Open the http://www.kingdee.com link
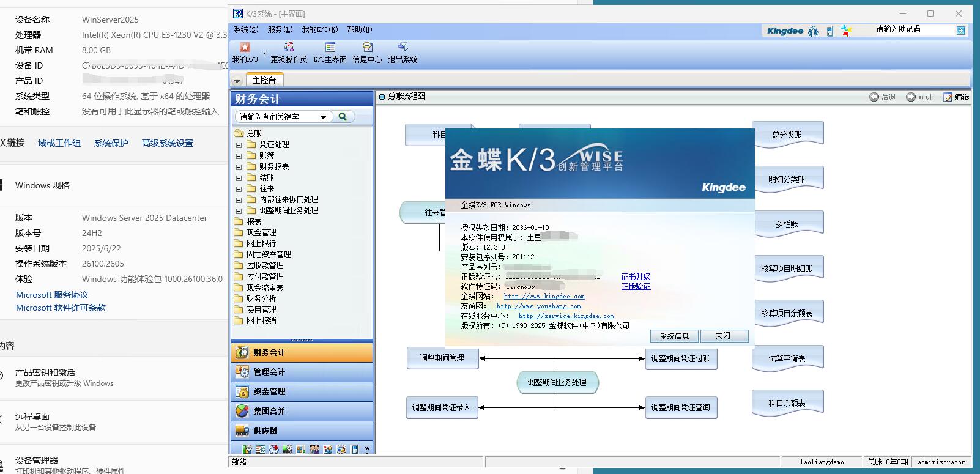 [x=544, y=296]
